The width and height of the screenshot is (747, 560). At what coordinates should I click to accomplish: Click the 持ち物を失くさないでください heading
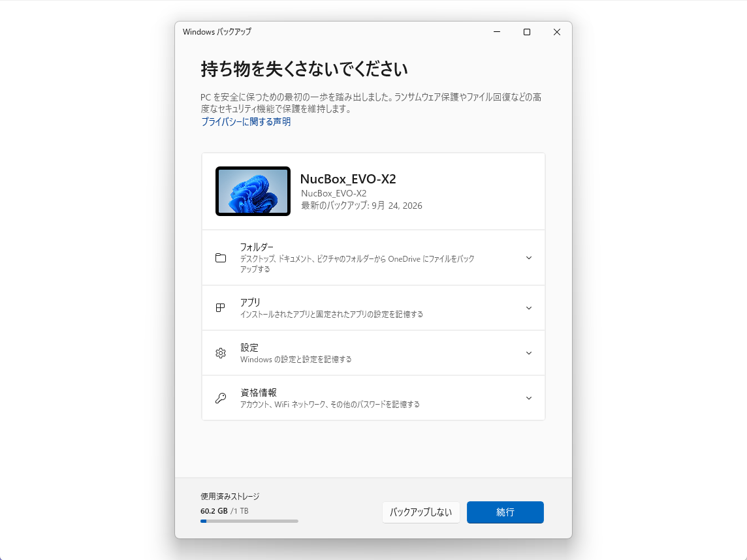304,69
